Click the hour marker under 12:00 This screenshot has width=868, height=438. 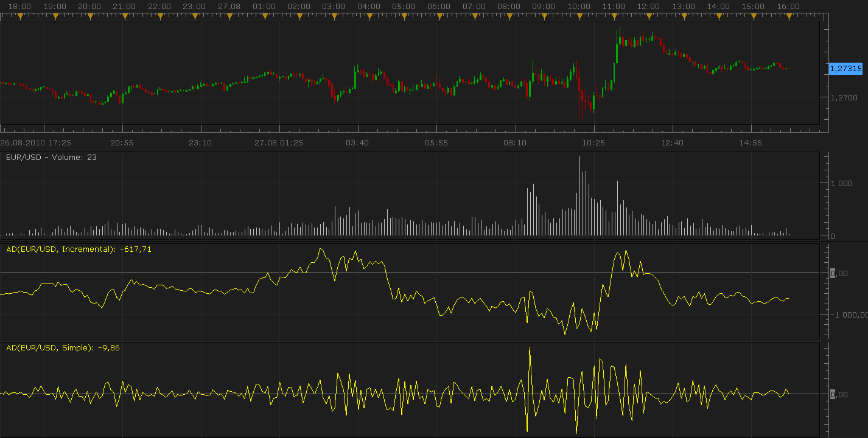pyautogui.click(x=649, y=17)
